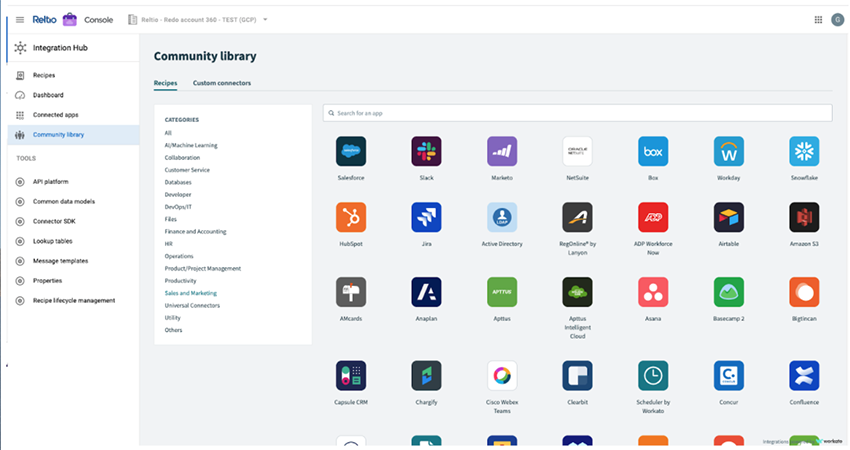Select the ADP Workforce Now icon
Viewport: 850px width, 450px height.
coord(653,217)
